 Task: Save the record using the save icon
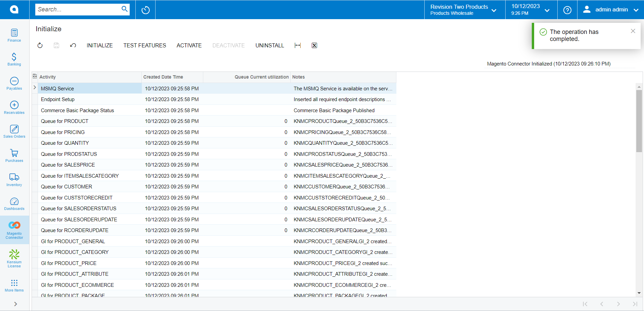(x=56, y=45)
